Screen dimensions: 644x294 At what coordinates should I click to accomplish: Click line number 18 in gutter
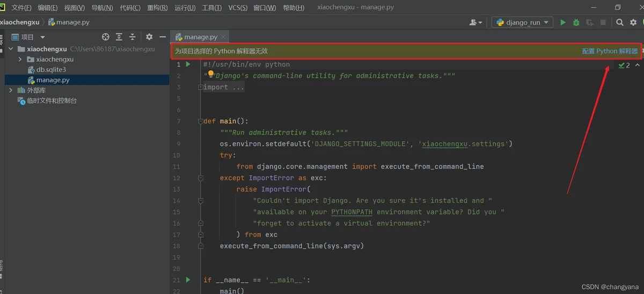(177, 246)
